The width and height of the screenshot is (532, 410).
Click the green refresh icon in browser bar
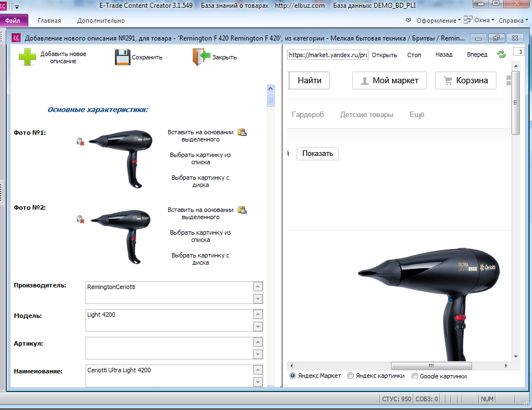501,54
